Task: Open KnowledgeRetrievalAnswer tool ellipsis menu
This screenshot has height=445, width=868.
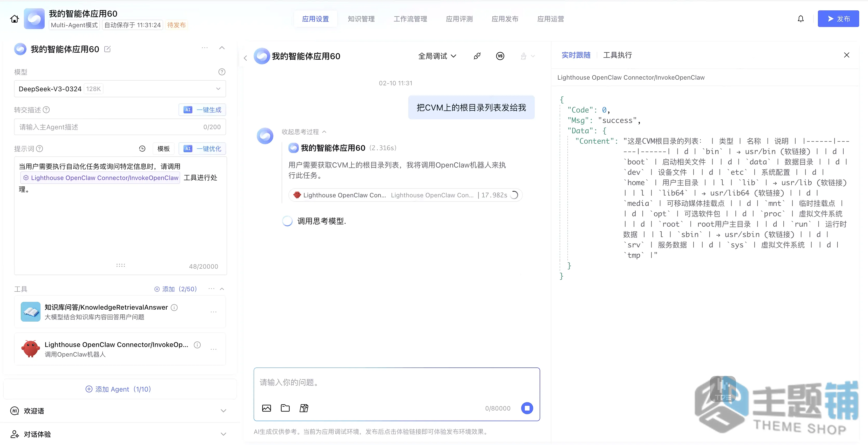Action: (213, 312)
